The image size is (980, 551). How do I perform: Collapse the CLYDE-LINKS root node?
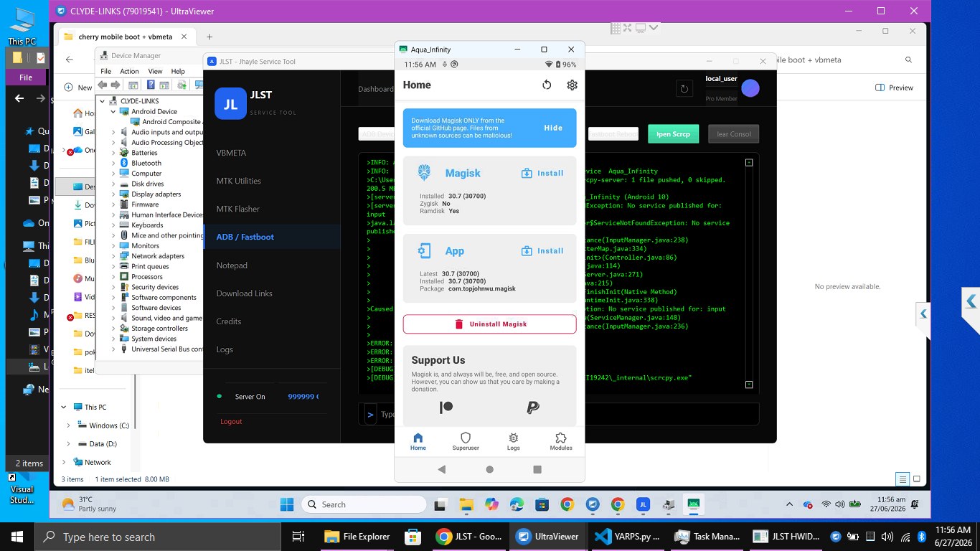(x=103, y=101)
